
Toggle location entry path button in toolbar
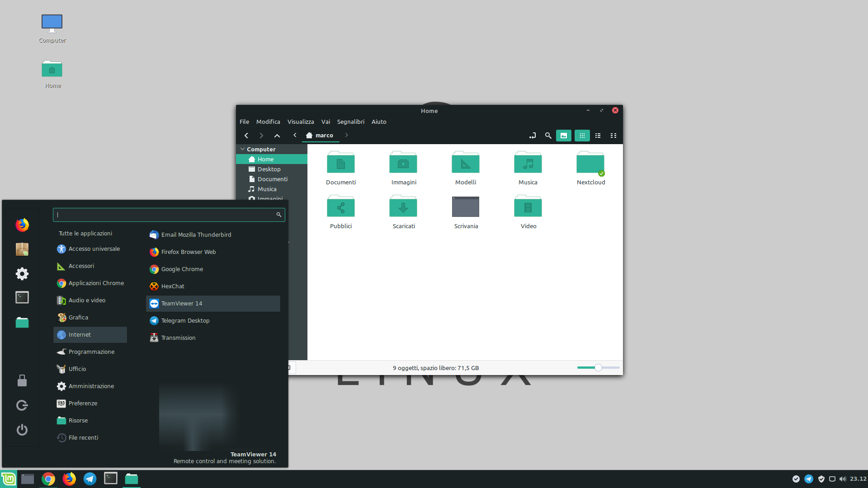click(533, 136)
